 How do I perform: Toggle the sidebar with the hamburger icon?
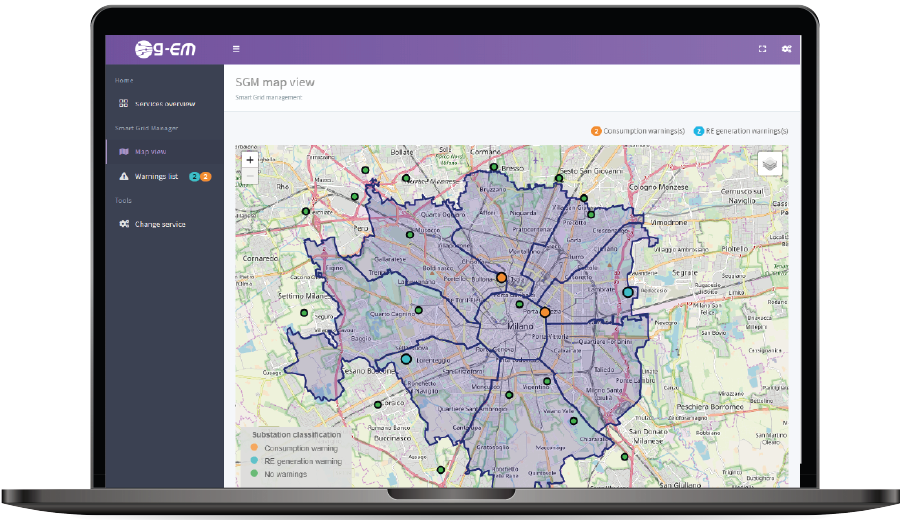(236, 48)
